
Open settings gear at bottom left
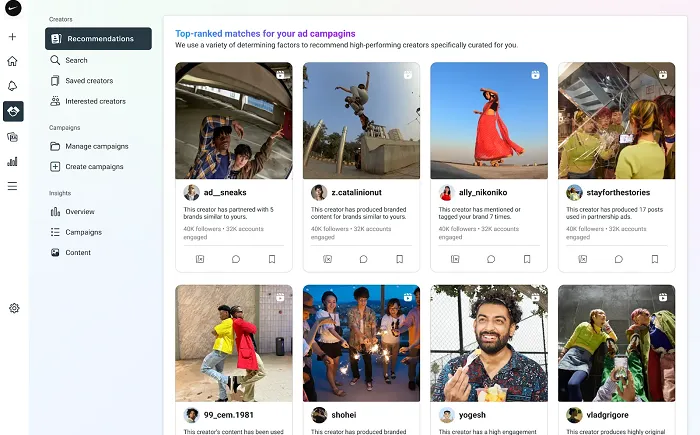coord(14,308)
